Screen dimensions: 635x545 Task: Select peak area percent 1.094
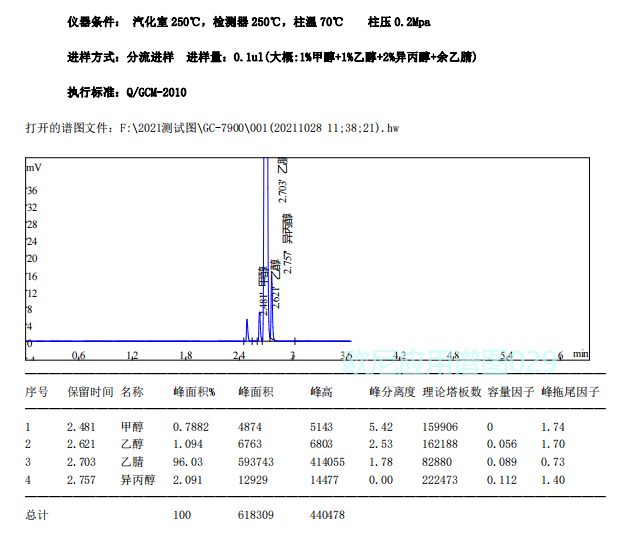click(188, 444)
